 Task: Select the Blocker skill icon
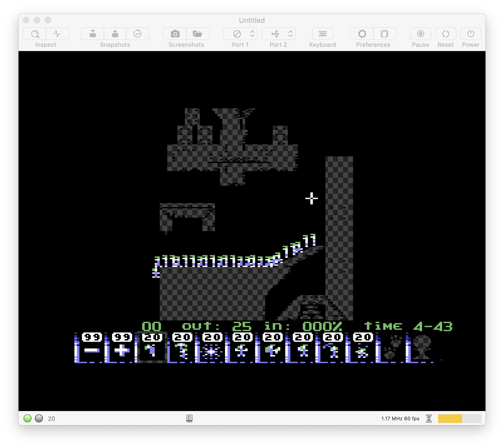pyautogui.click(x=242, y=348)
